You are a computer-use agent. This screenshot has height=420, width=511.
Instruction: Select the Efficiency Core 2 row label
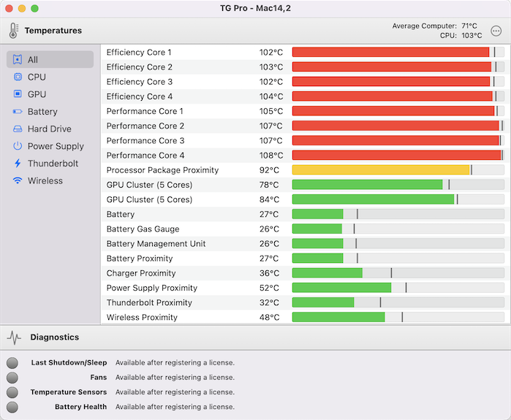[139, 67]
